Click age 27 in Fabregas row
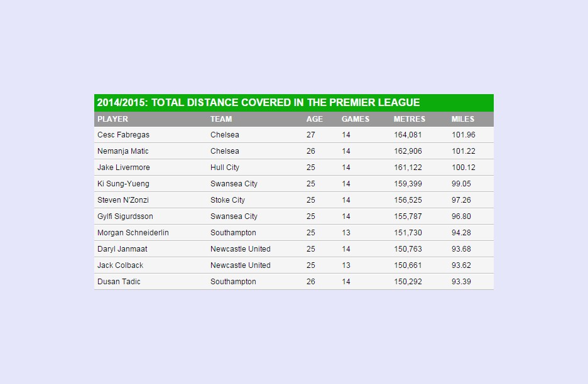The image size is (588, 384). click(310, 135)
